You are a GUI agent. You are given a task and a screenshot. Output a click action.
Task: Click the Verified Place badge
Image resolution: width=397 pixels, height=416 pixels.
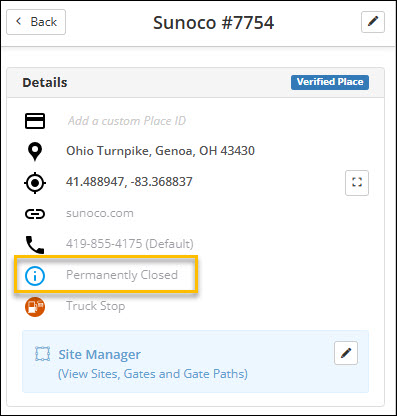(x=330, y=82)
